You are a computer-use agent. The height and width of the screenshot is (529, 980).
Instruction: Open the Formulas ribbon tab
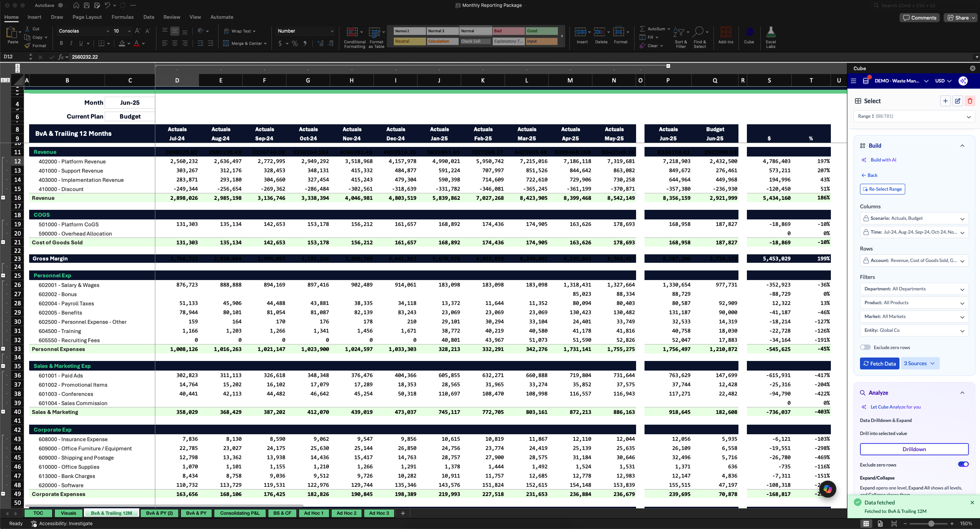point(122,17)
